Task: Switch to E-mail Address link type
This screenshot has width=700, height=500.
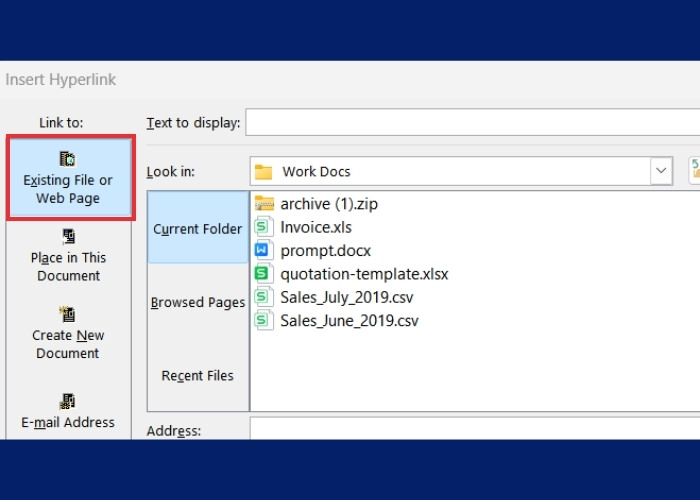Action: pos(68,411)
